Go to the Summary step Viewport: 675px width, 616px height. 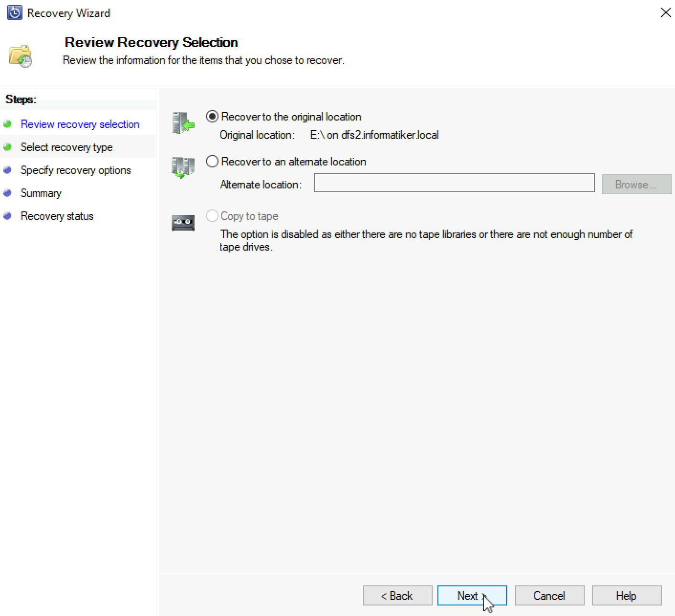(41, 193)
